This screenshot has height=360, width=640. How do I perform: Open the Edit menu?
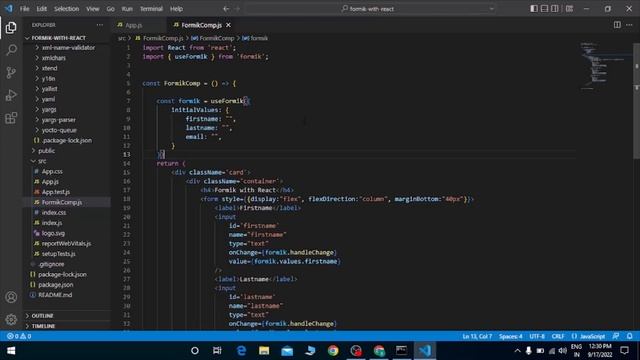(x=42, y=9)
